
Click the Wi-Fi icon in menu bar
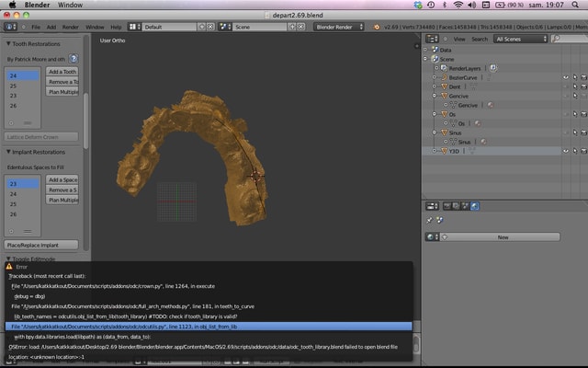coord(458,6)
